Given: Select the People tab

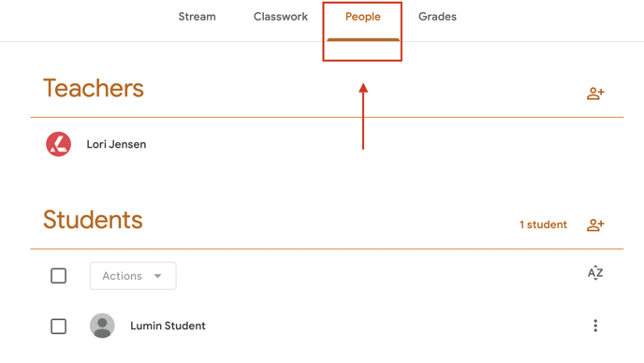Looking at the screenshot, I should pos(362,17).
